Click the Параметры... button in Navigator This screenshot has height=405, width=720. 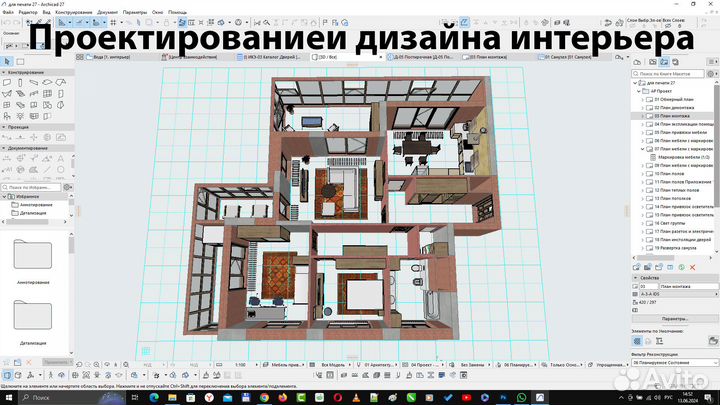tap(675, 319)
